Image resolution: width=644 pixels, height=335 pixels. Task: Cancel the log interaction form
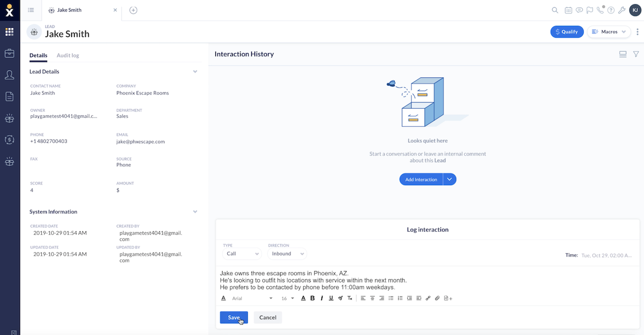click(x=268, y=317)
